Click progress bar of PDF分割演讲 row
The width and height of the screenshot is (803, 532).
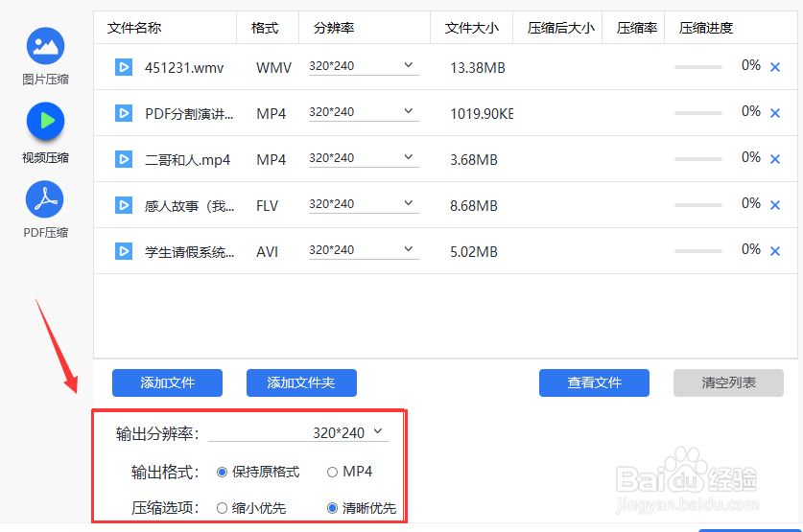coord(698,113)
